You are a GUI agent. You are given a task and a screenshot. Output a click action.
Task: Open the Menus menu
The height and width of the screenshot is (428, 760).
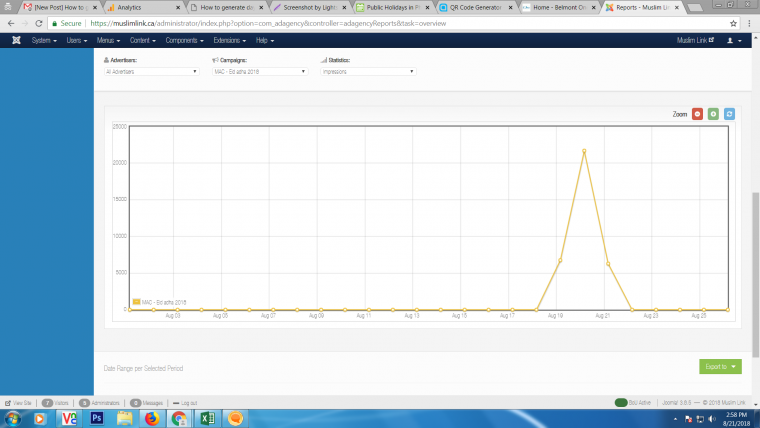click(x=108, y=40)
